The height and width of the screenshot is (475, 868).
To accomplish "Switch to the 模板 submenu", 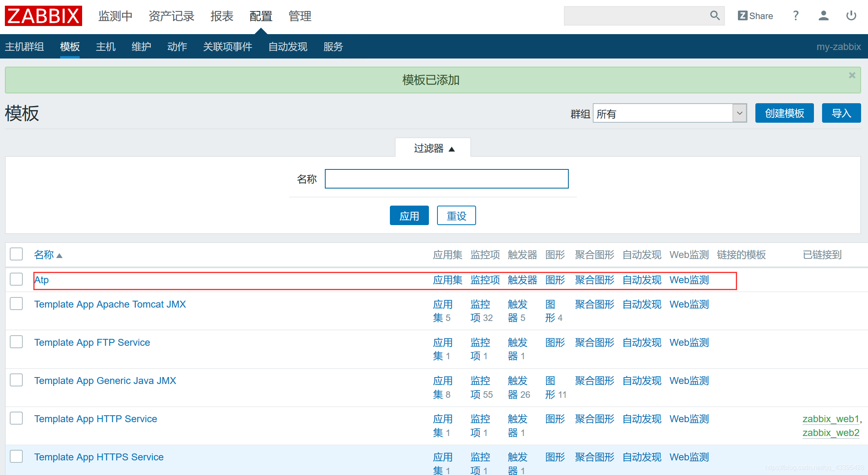I will coord(70,47).
